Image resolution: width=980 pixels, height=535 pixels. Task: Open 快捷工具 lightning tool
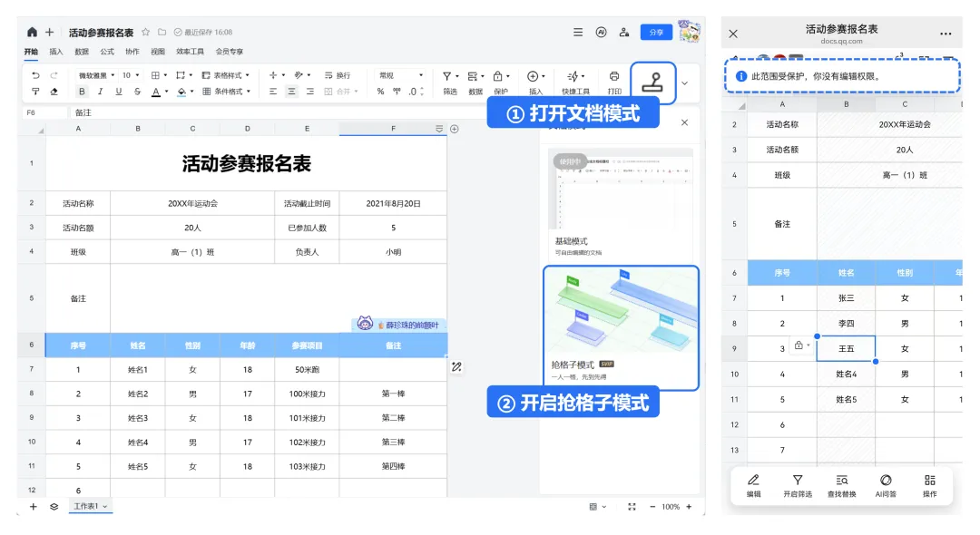[575, 83]
